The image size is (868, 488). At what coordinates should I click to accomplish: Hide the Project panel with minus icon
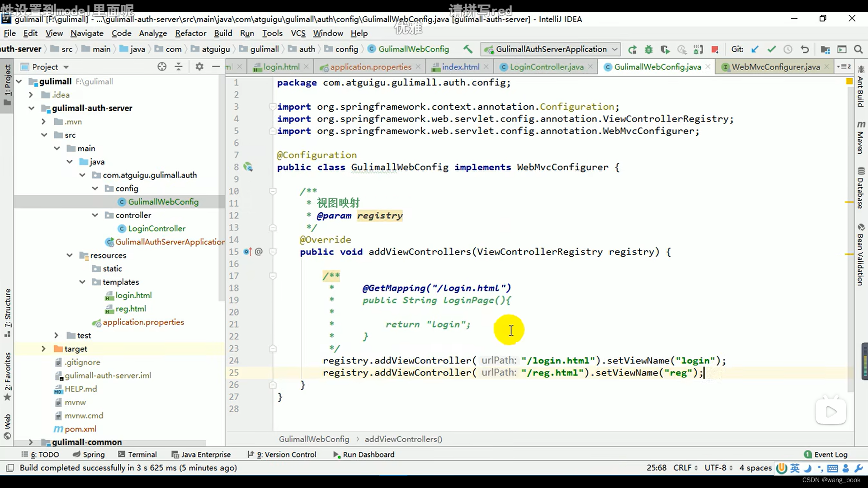pos(216,67)
